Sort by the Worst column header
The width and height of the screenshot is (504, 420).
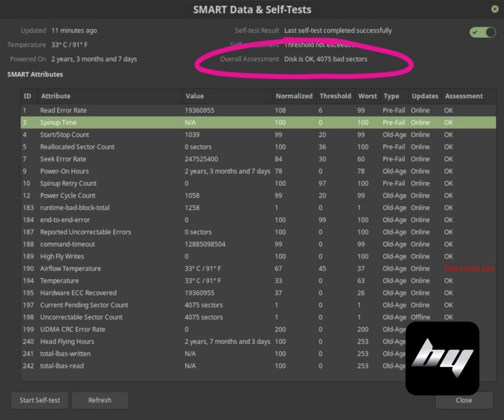coord(367,96)
